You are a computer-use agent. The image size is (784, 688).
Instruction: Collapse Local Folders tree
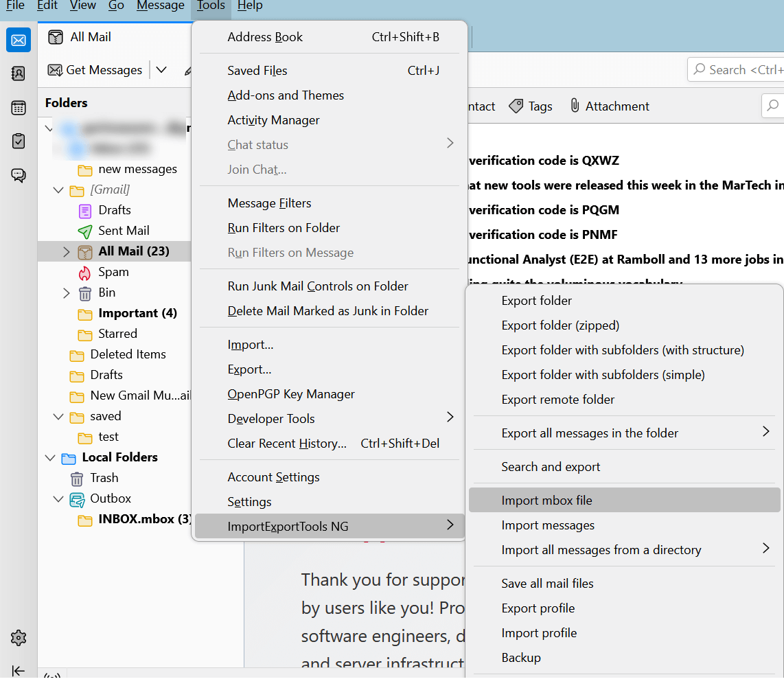pyautogui.click(x=50, y=458)
